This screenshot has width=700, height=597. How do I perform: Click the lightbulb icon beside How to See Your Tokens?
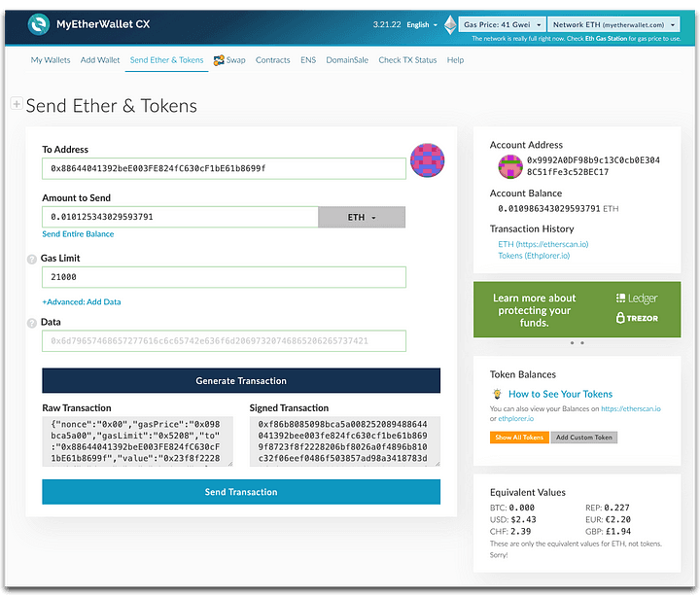(497, 394)
